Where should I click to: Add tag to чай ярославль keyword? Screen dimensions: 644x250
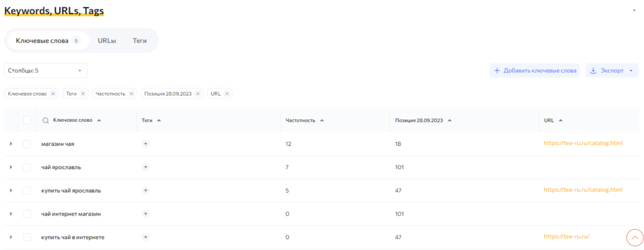[146, 167]
